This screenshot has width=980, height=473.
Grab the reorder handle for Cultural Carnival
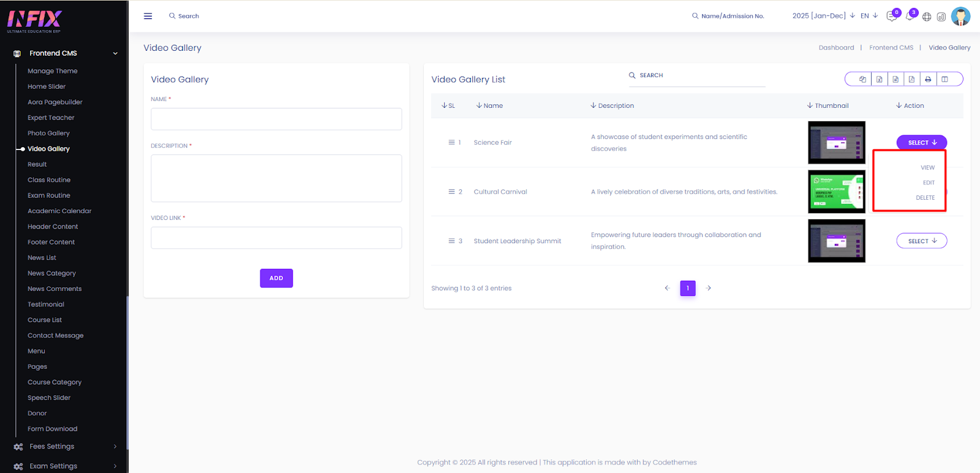click(x=451, y=192)
